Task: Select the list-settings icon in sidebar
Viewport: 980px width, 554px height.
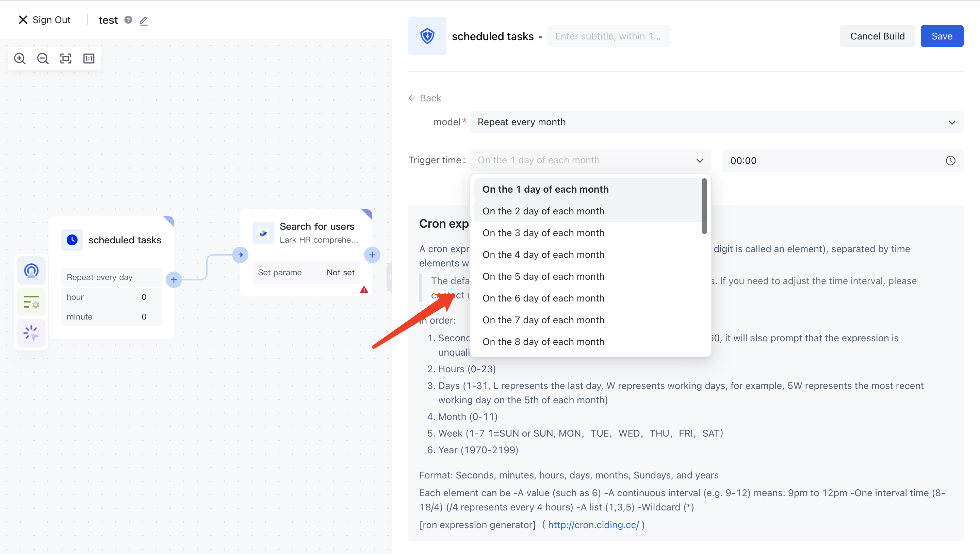Action: pos(31,302)
